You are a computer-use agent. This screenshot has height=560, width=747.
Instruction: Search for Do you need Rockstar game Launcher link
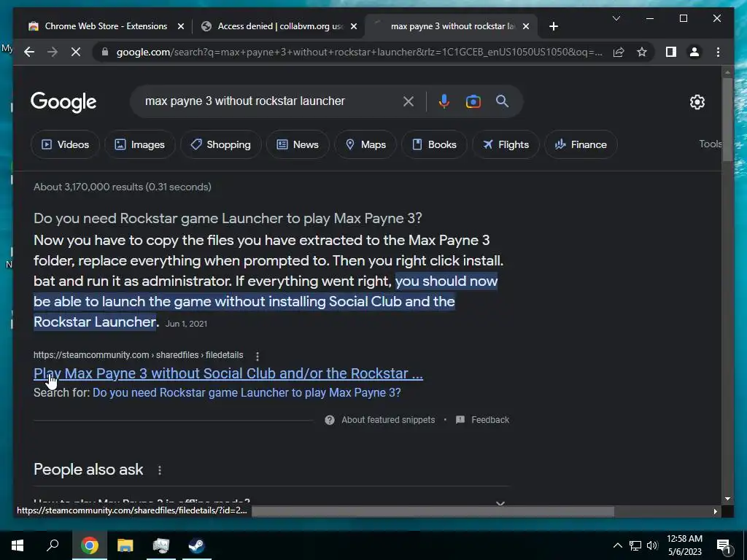pos(247,393)
